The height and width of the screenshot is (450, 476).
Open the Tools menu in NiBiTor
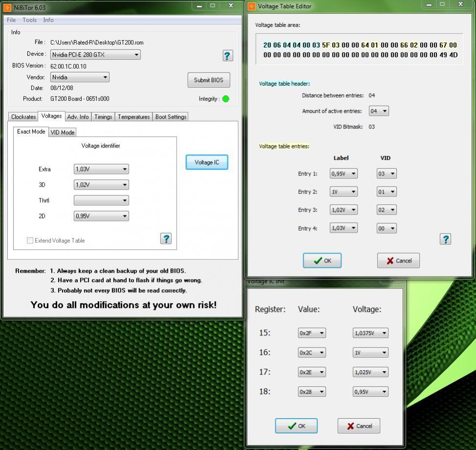pos(29,20)
